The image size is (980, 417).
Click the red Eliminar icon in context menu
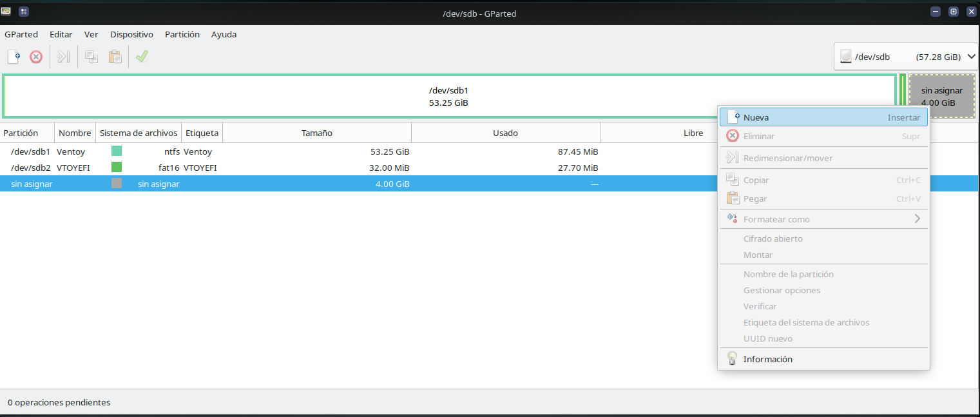733,136
